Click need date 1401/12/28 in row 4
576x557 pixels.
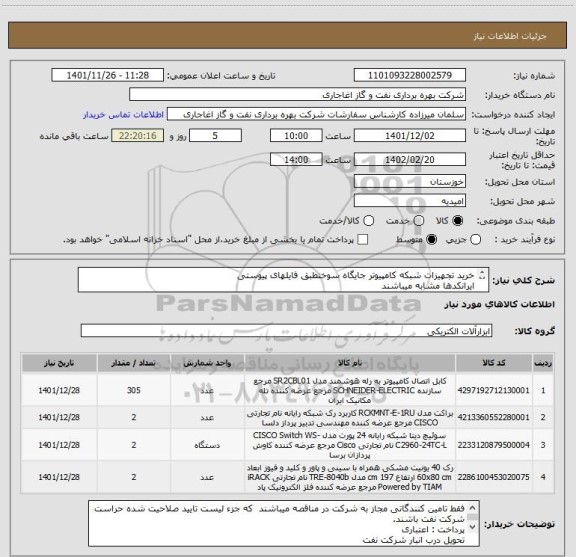(x=59, y=477)
